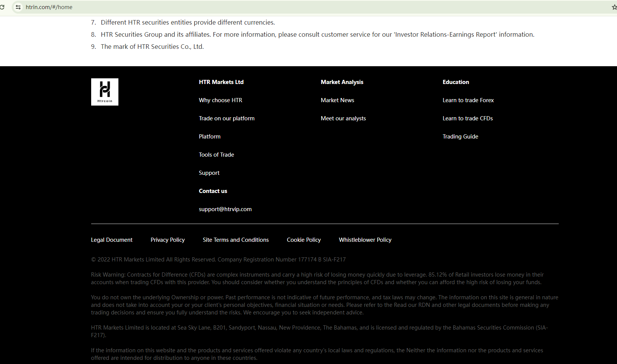Viewport: 617px width, 364px height.
Task: Bookmark this page with star icon
Action: pyautogui.click(x=614, y=7)
